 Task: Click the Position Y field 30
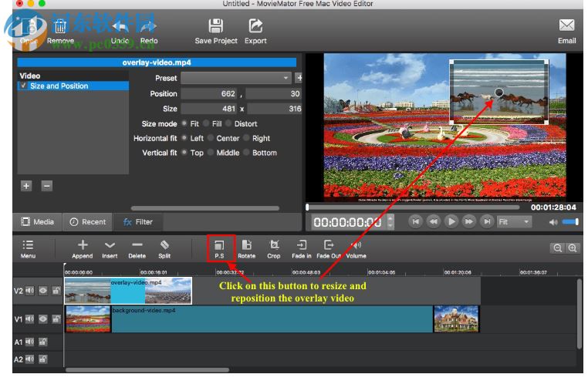point(273,94)
